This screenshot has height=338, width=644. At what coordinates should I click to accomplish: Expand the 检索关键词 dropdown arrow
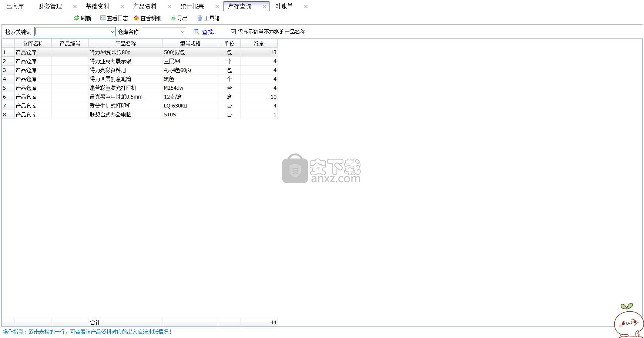click(113, 32)
